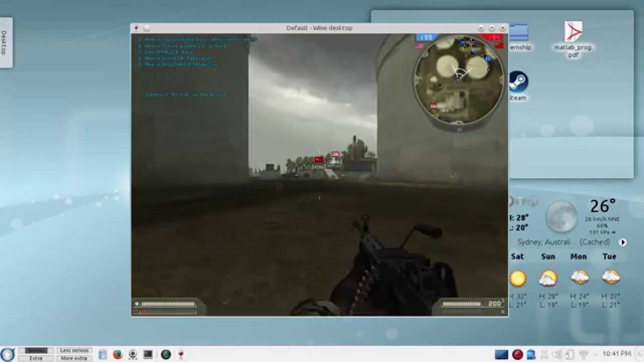Click the blue screen tray icon
The width and height of the screenshot is (644, 362).
click(502, 354)
